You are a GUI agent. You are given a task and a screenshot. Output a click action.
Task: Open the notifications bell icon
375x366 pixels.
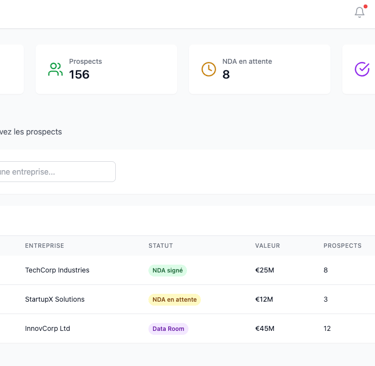(x=359, y=12)
